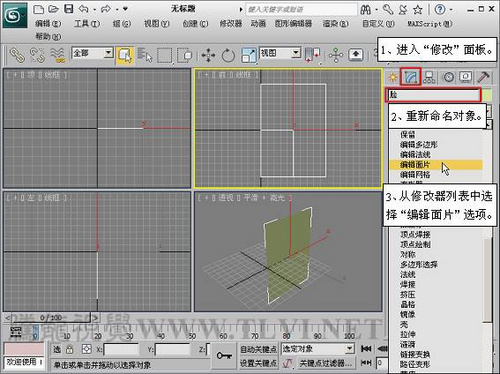
Task: Toggle the Window/Crossing selection icon
Action: pos(185,55)
